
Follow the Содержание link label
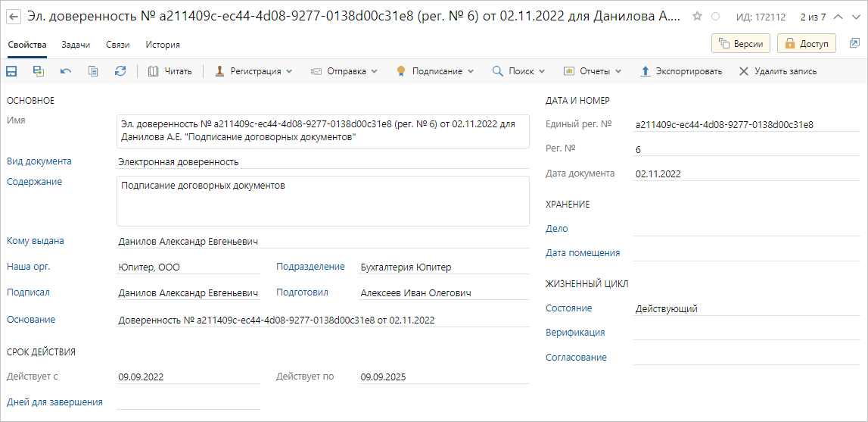(34, 181)
